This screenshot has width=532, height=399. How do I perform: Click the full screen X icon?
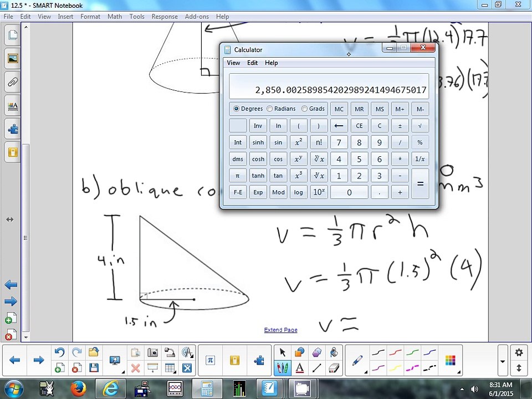click(x=187, y=368)
